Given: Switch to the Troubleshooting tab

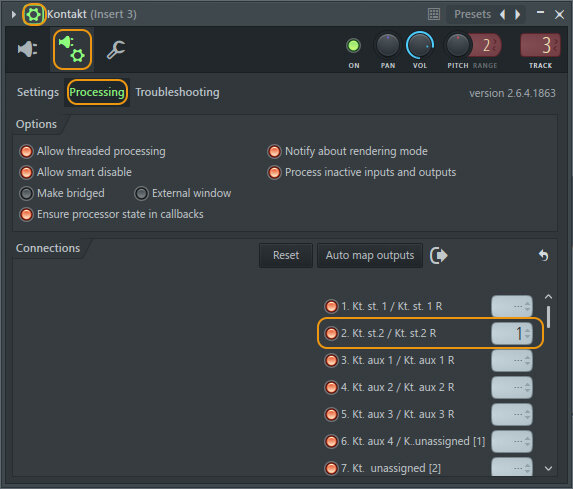Looking at the screenshot, I should (x=177, y=92).
